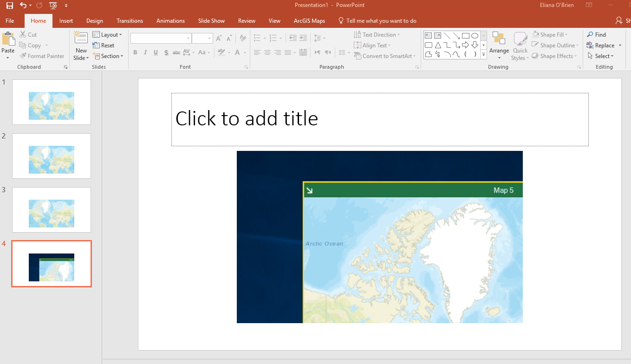The height and width of the screenshot is (364, 631).
Task: Click Start From Beginning slideshow icon
Action: click(x=53, y=6)
